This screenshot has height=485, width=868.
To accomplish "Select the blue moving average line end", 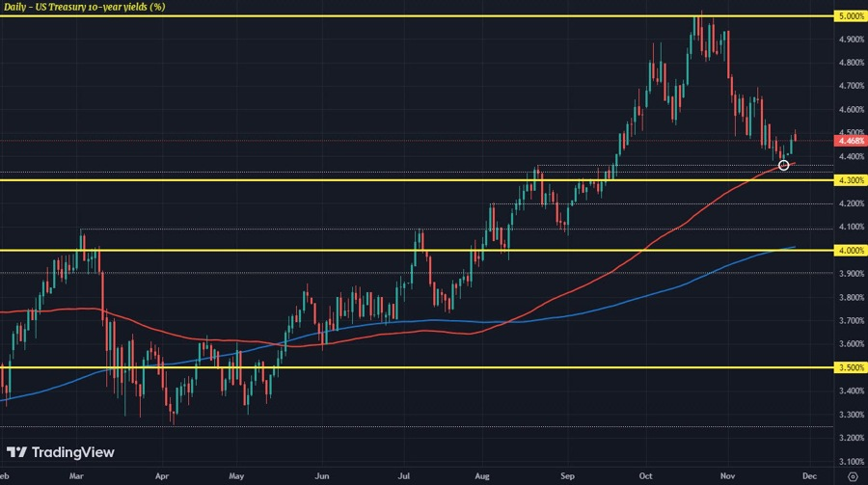I will pyautogui.click(x=794, y=247).
